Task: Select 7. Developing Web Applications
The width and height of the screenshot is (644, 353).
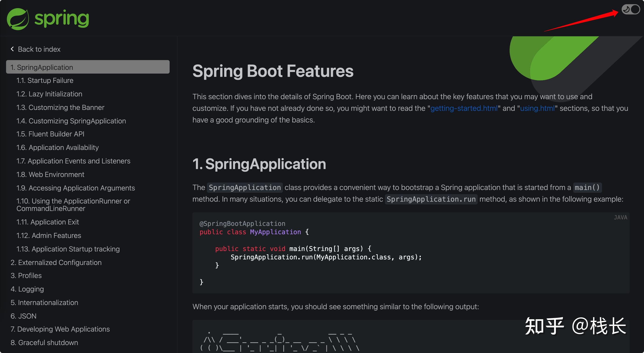Action: [x=60, y=329]
